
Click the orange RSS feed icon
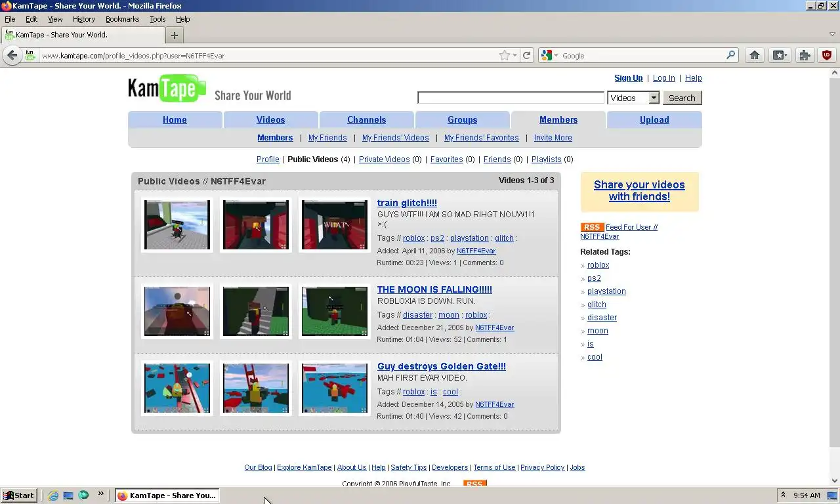point(592,227)
